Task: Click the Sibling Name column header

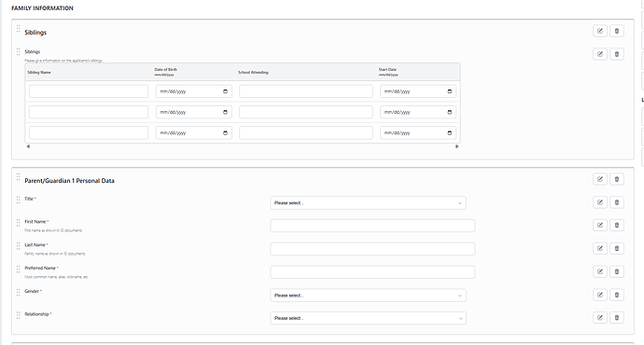Action: (39, 72)
